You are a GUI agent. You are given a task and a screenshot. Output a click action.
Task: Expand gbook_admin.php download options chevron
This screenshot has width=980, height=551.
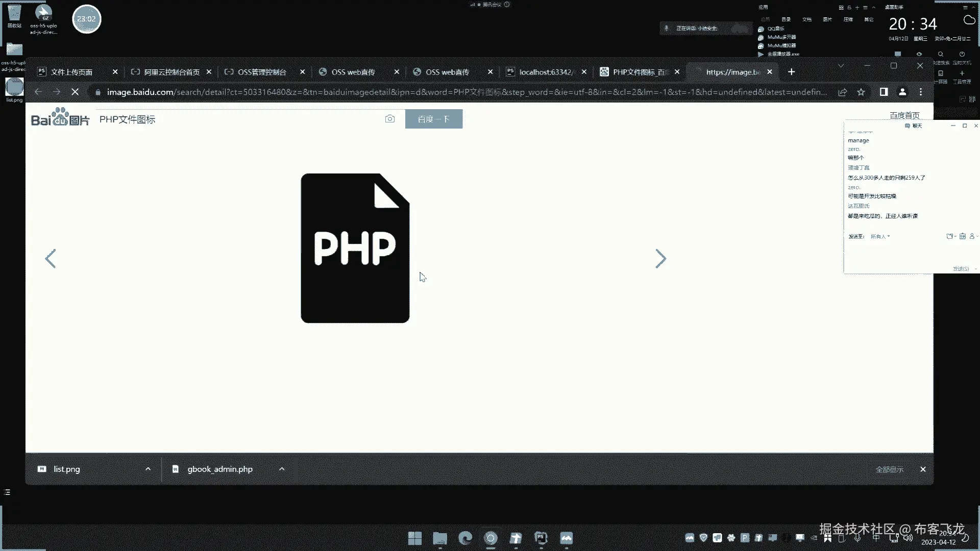tap(282, 469)
